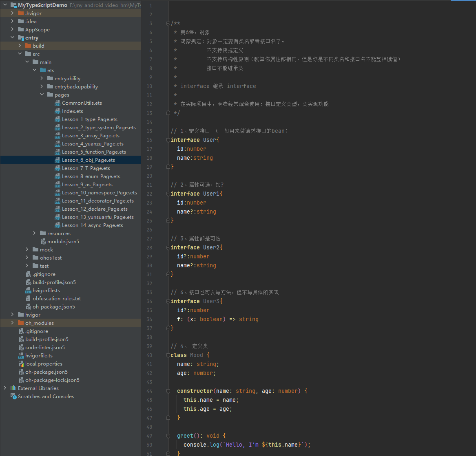Expand the .idea folder arrow
The image size is (476, 456).
pos(12,21)
